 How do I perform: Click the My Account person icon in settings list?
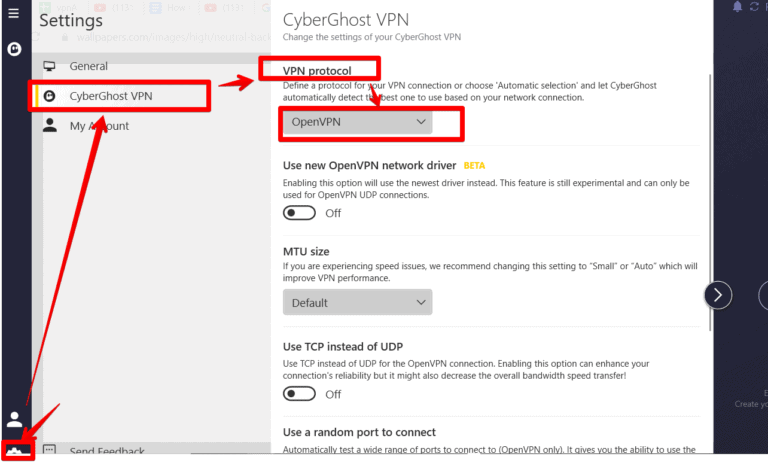click(x=49, y=126)
